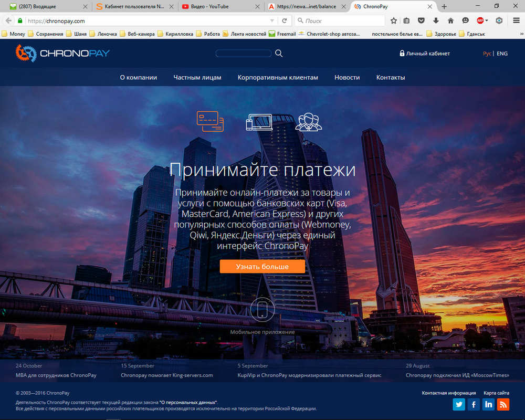The width and height of the screenshot is (525, 420).
Task: Reload the page with refresh icon
Action: point(284,21)
